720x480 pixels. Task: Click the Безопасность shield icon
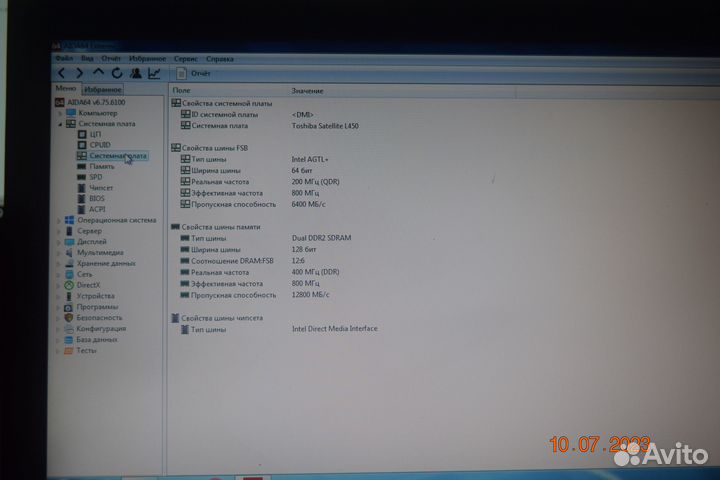(69, 317)
